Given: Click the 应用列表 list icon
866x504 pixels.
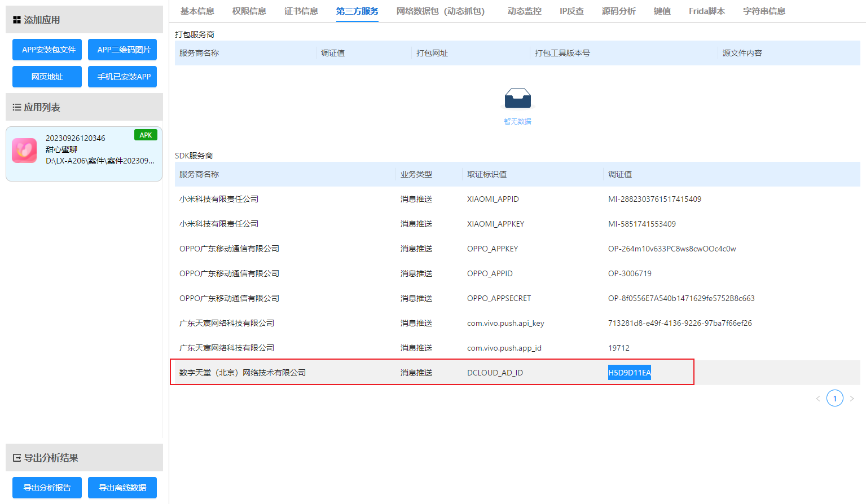Looking at the screenshot, I should 16,107.
